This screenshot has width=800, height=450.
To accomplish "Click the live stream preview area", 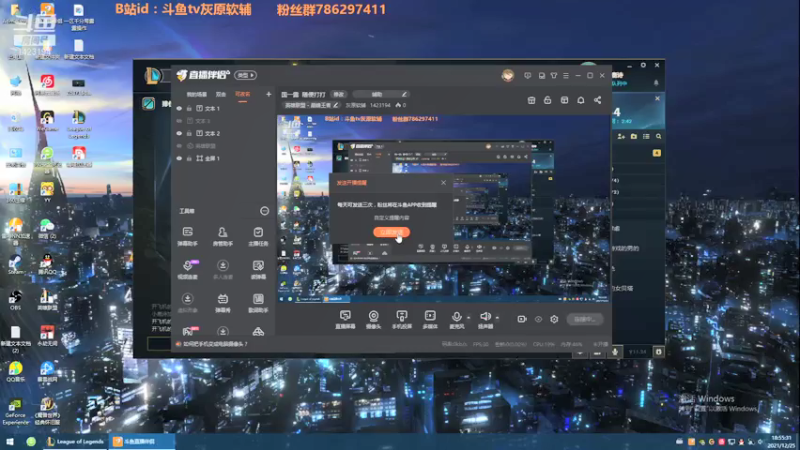I will click(x=443, y=209).
